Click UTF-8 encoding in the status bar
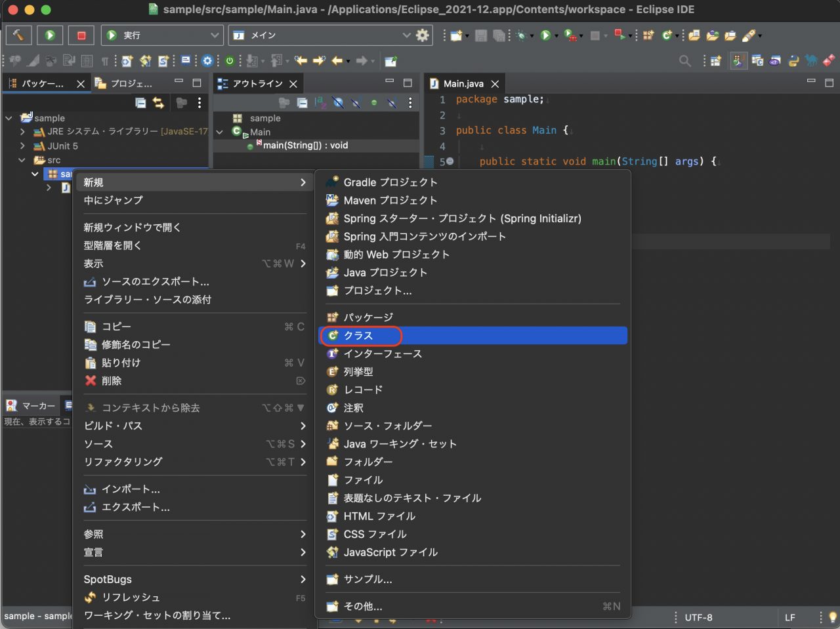This screenshot has width=840, height=629. coord(697,617)
